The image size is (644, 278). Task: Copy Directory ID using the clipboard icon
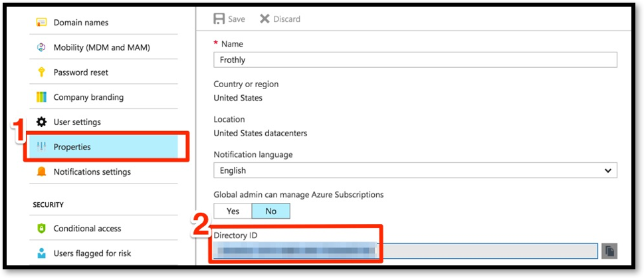609,251
